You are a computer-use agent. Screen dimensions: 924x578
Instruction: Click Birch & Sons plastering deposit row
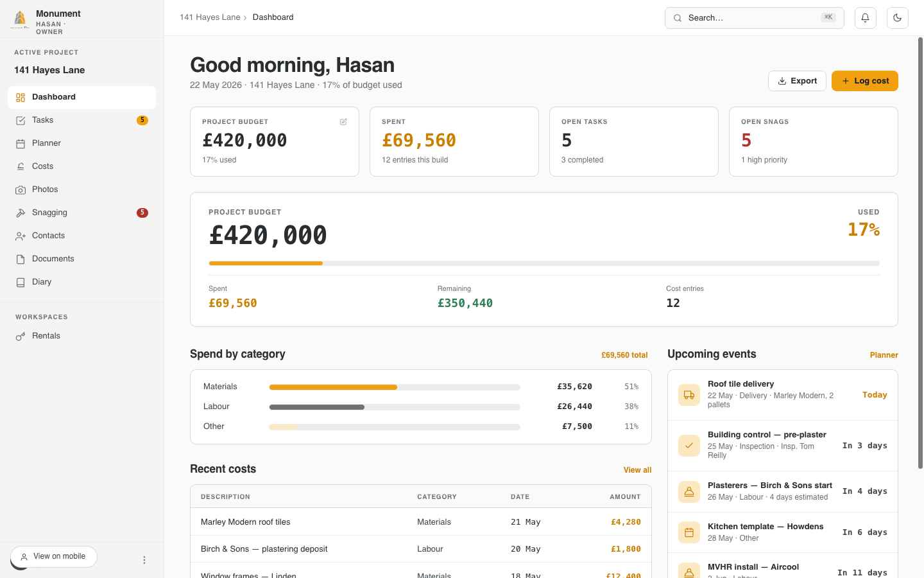click(421, 549)
